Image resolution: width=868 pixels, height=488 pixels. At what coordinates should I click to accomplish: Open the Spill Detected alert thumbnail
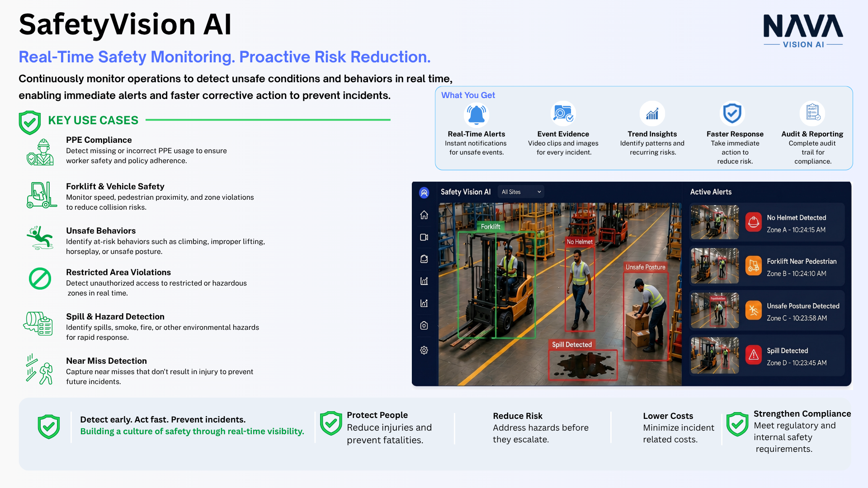click(715, 355)
